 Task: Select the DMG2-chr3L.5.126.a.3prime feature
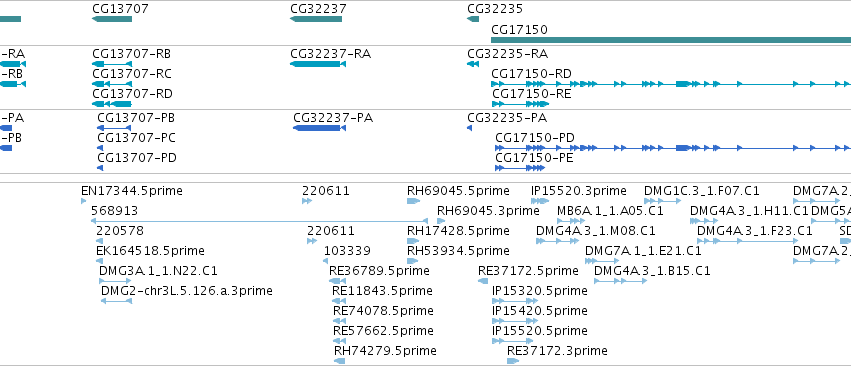(117, 301)
